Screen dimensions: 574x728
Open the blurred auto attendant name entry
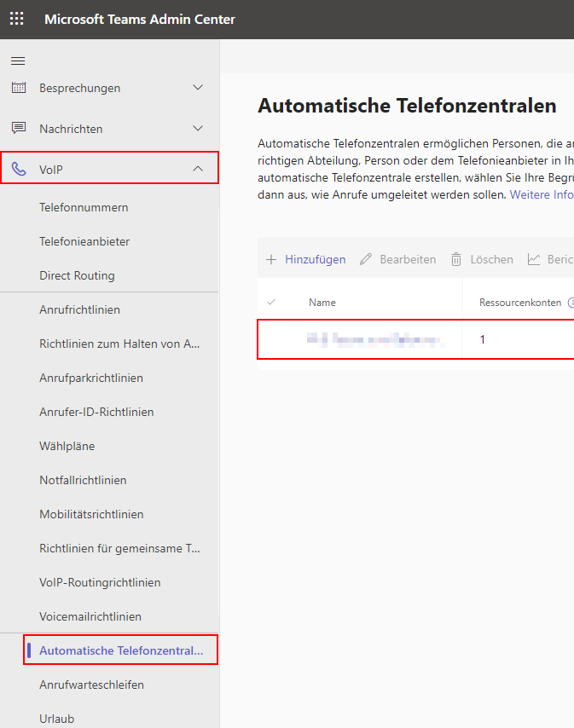375,339
